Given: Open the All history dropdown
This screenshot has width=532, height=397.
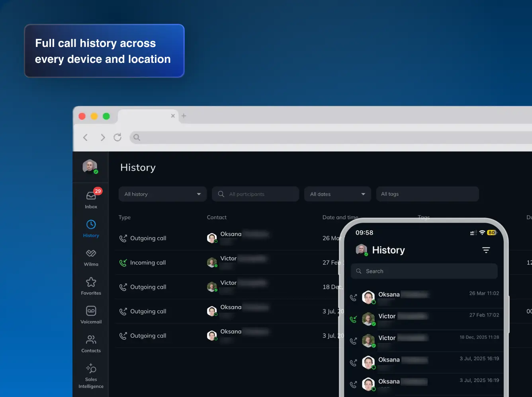Looking at the screenshot, I should point(162,194).
